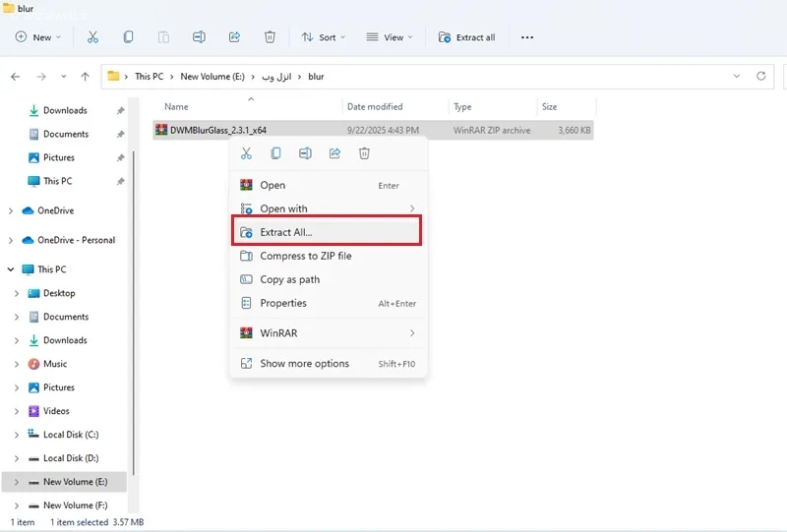Click the Delete trash icon in the context menu

[x=364, y=153]
